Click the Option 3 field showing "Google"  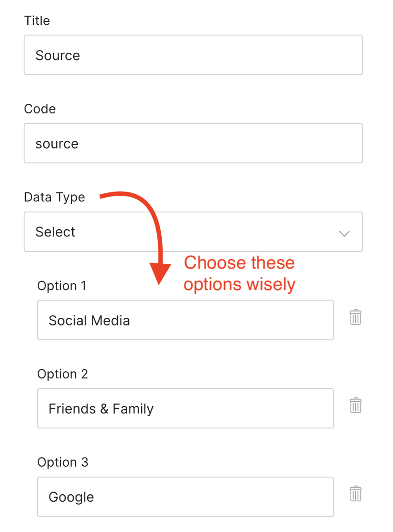click(185, 497)
